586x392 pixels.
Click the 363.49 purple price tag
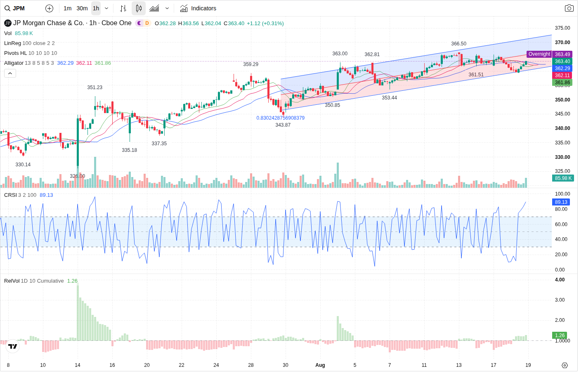click(562, 54)
